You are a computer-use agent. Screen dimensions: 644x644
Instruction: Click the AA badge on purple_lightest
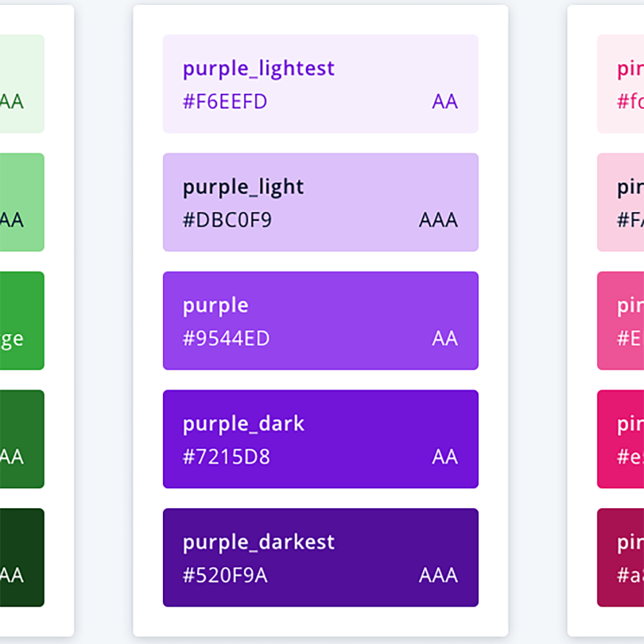(x=444, y=102)
